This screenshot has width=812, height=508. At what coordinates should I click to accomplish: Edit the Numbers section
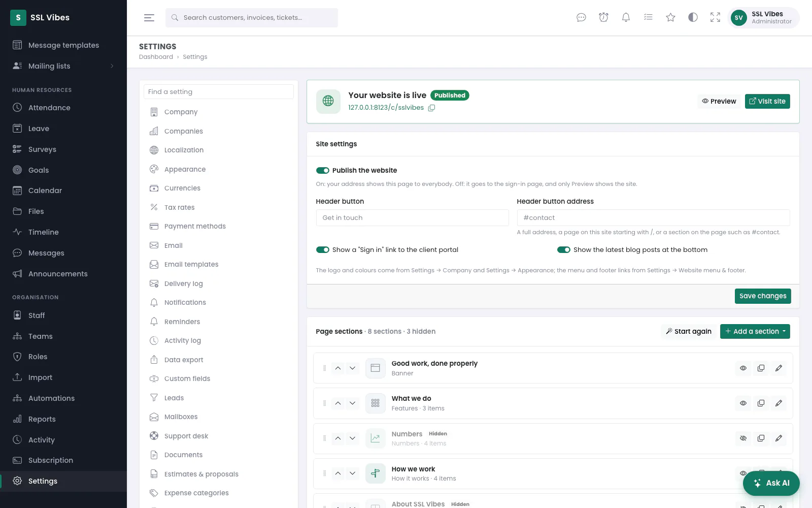click(x=779, y=438)
